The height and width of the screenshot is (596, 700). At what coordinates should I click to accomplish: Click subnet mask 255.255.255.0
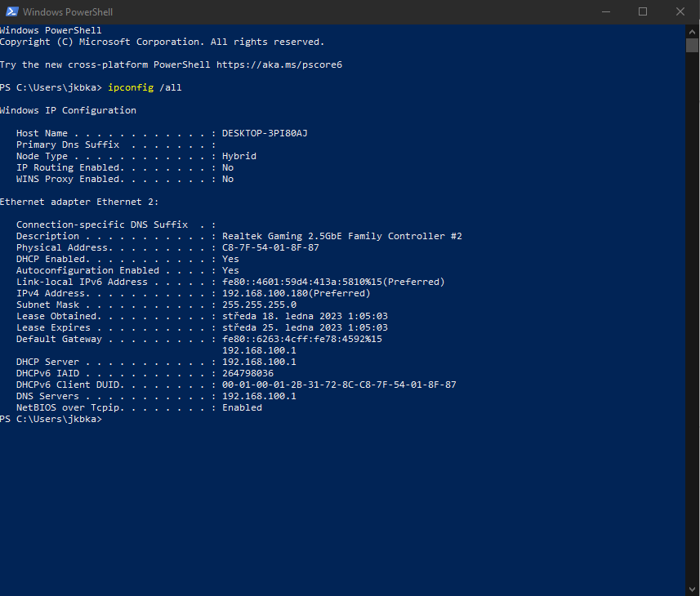pyautogui.click(x=260, y=305)
